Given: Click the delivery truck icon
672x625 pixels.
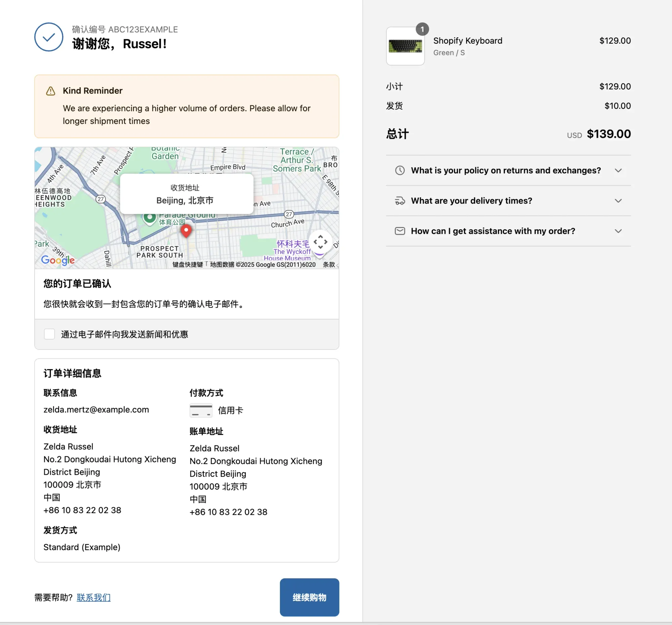Looking at the screenshot, I should click(x=400, y=201).
